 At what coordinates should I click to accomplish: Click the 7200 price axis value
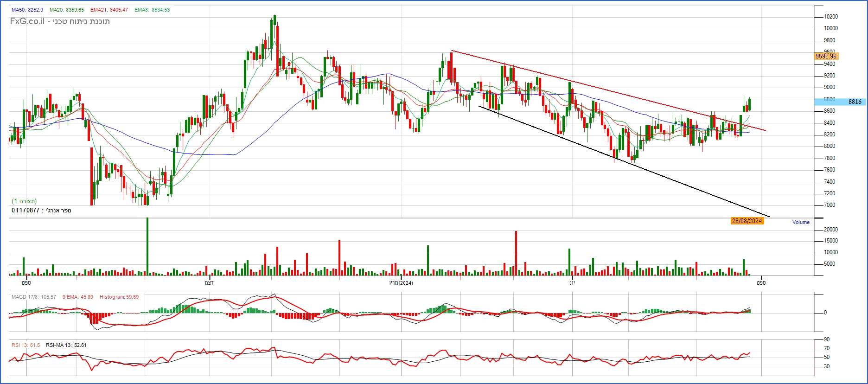coord(830,193)
